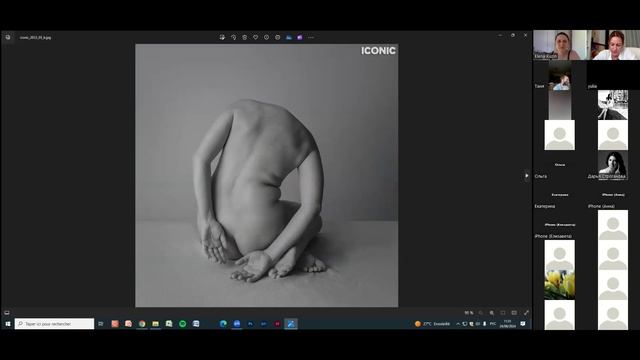Select the black-and-white dancer participant thumbnail

pos(613,105)
